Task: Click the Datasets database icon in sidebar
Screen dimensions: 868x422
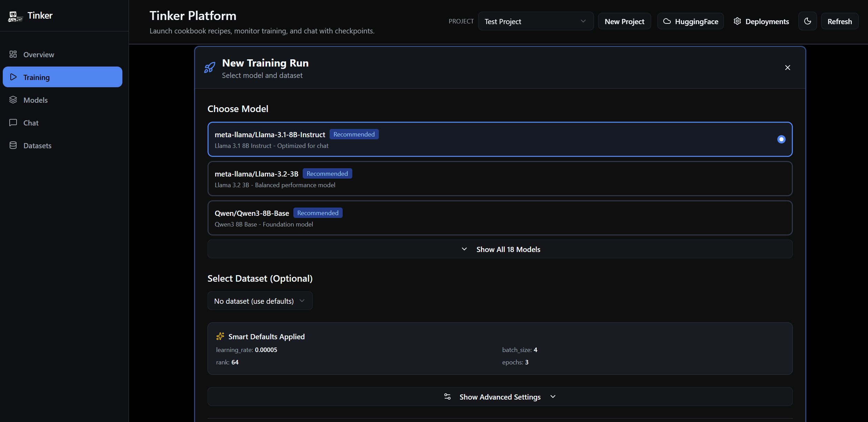Action: pyautogui.click(x=13, y=145)
